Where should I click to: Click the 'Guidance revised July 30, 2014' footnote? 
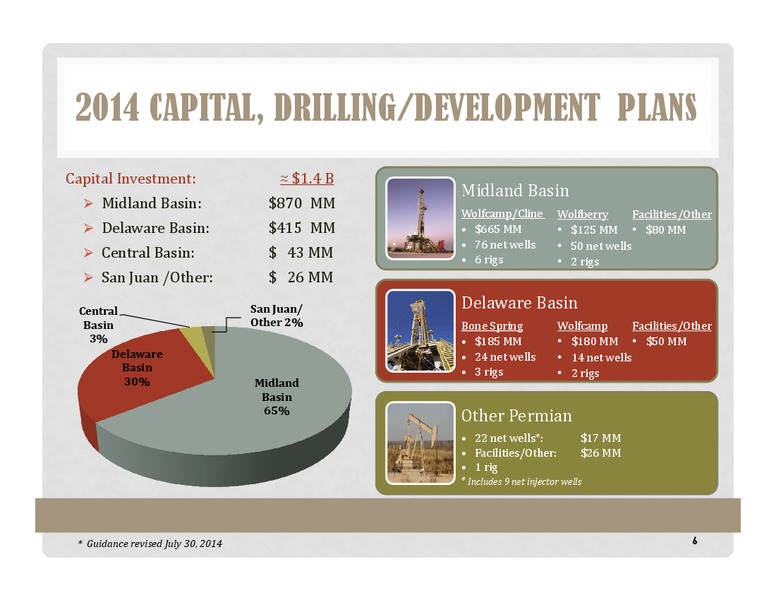(x=150, y=544)
